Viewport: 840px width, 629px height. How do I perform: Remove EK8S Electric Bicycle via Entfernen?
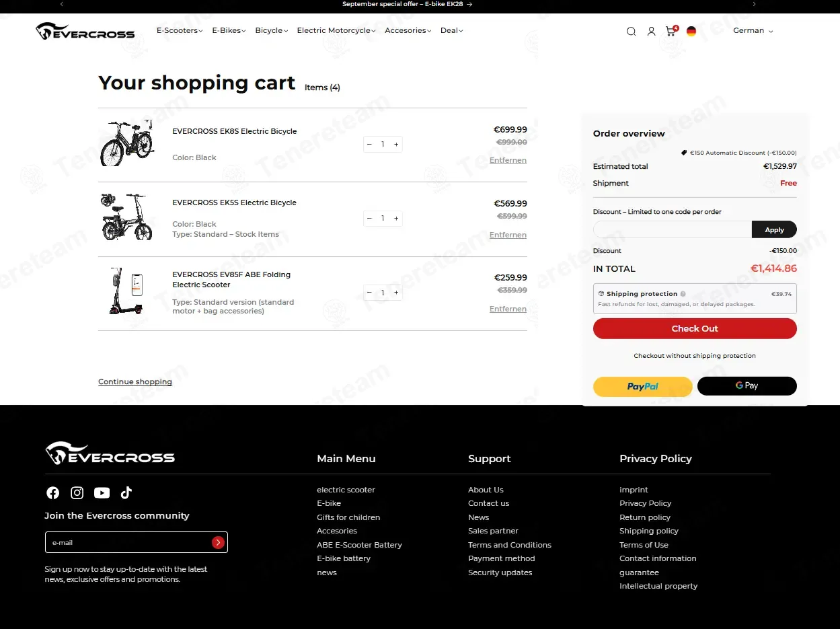508,160
